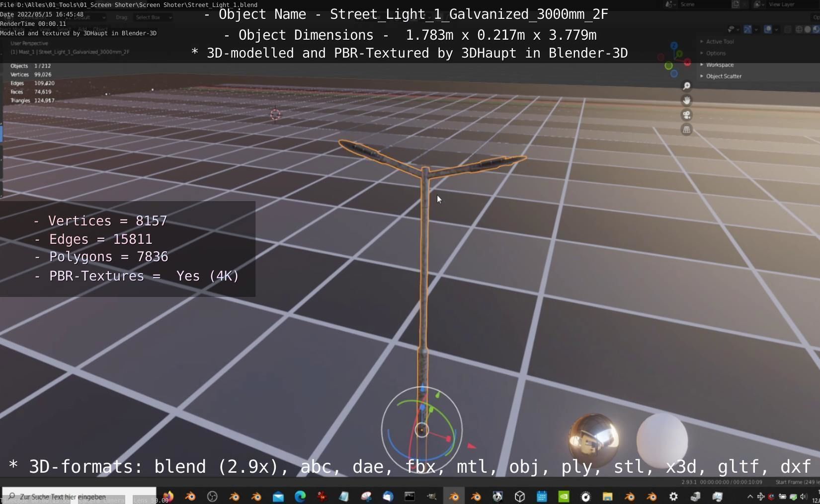Click the 'Objects 1/212' statistic

click(31, 66)
